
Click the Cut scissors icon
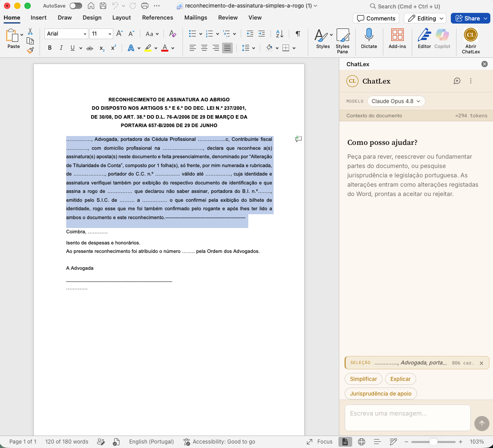(30, 31)
